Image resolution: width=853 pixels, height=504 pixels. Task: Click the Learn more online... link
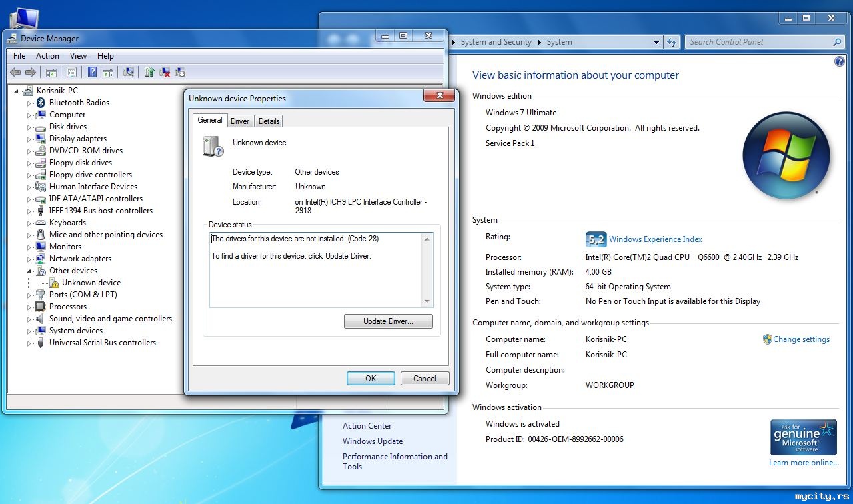click(804, 463)
